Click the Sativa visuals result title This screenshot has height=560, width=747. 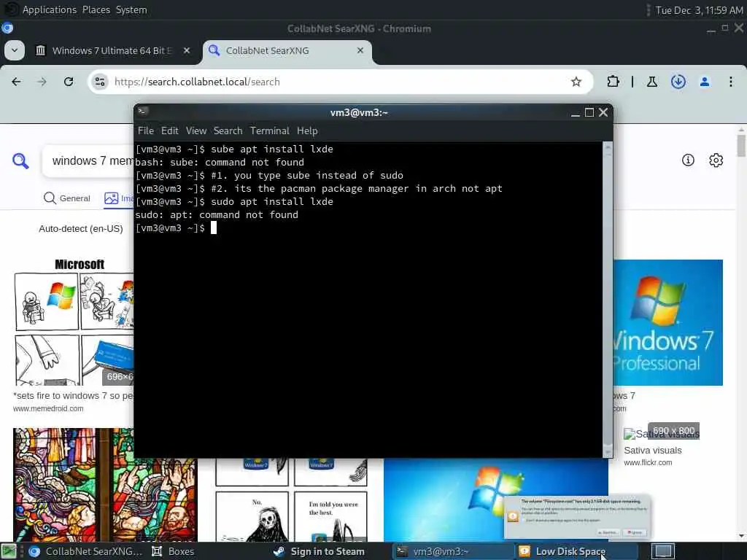pos(653,451)
